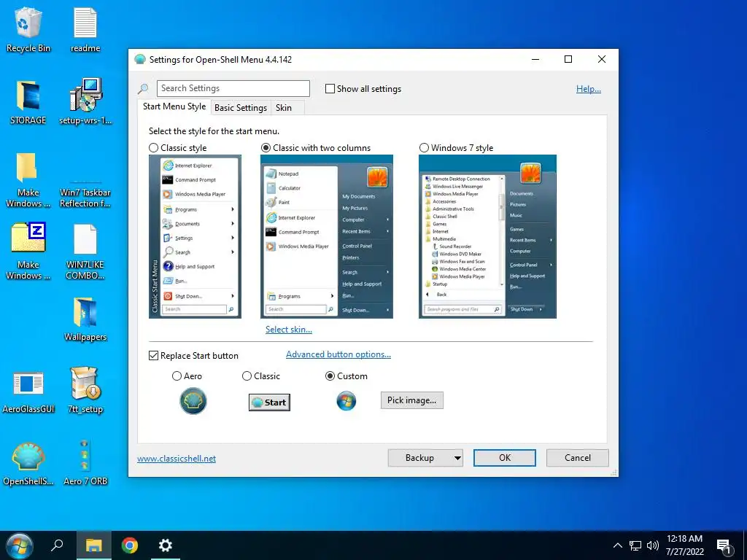Click the Pick image... button
This screenshot has width=747, height=560.
point(411,400)
